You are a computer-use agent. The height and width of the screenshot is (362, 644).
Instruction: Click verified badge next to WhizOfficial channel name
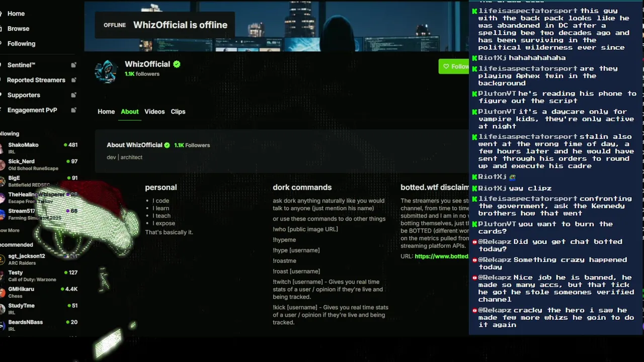click(177, 64)
